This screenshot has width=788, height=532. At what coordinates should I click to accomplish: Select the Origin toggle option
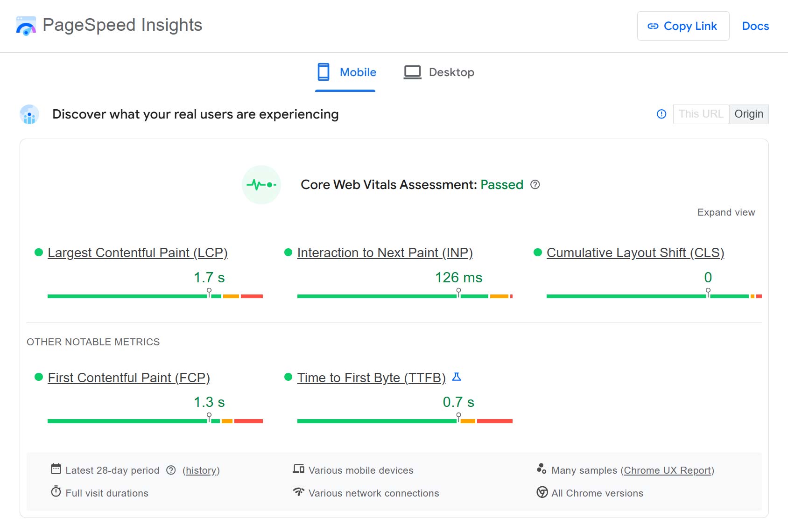click(749, 114)
